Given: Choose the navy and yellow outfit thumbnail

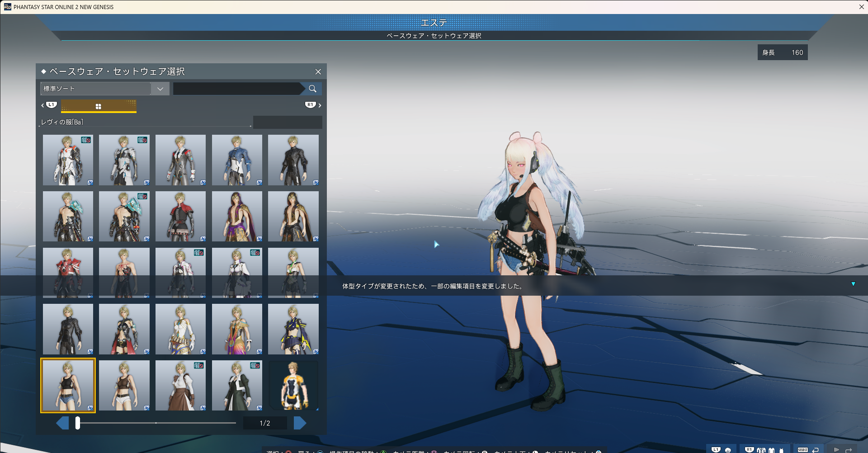Looking at the screenshot, I should click(293, 329).
